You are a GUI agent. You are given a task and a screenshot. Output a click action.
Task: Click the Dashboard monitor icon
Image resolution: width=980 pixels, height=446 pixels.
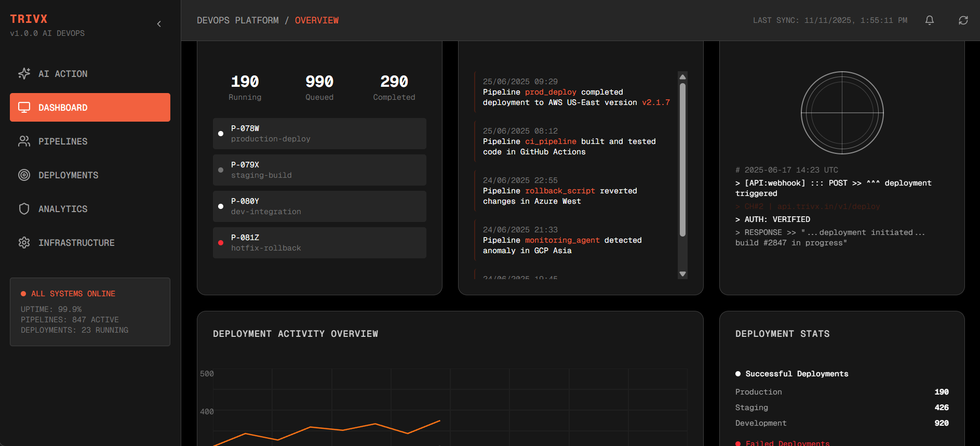(x=24, y=108)
